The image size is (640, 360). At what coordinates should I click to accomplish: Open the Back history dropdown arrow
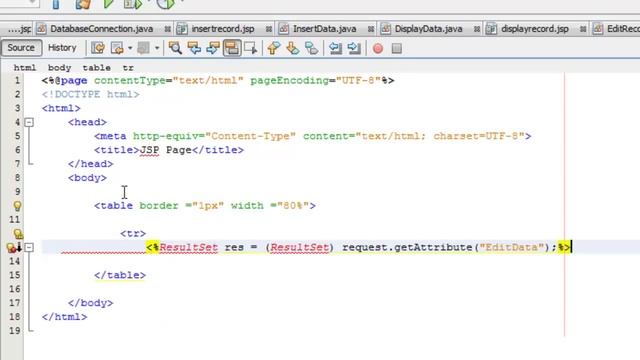(130, 48)
